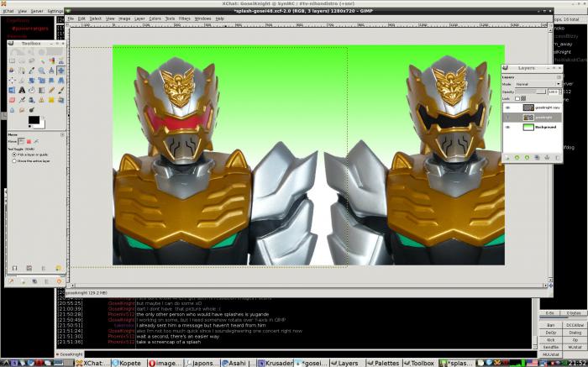Click the layer Opacity slider
The height and width of the screenshot is (367, 588).
tap(531, 92)
